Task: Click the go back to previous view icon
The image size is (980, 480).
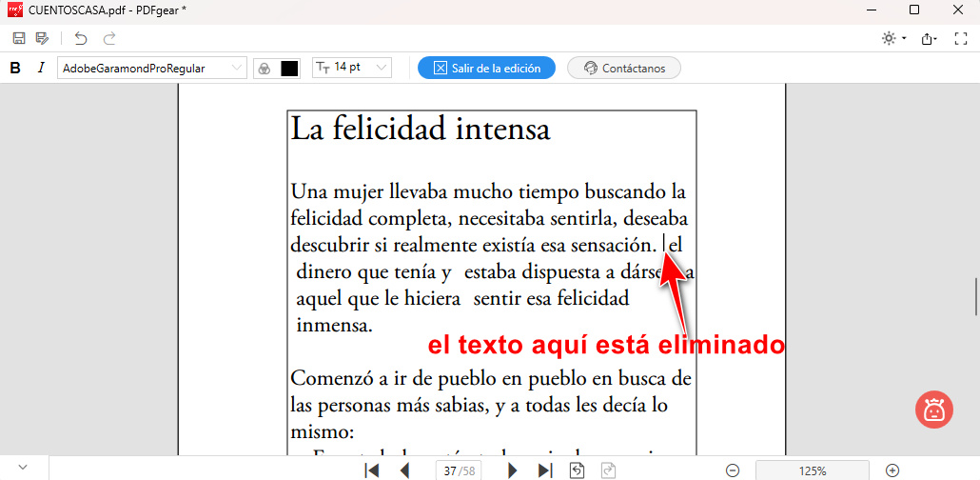Action: coord(578,470)
